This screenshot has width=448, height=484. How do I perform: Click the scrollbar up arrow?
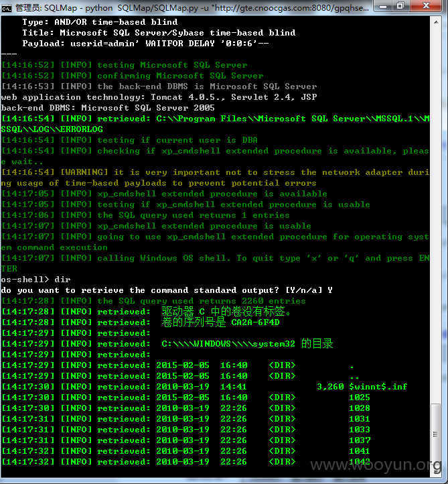pos(436,22)
